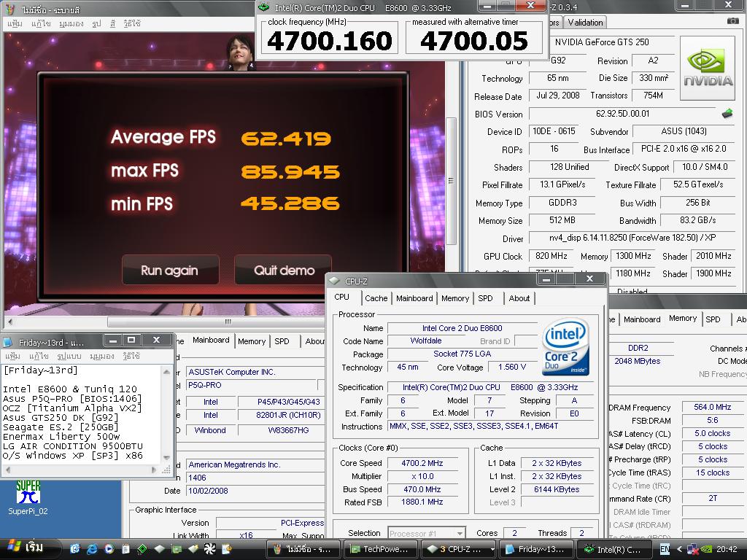Launch the fan utility icon in the quick launch
Screen dimensions: 747x560
(209, 549)
